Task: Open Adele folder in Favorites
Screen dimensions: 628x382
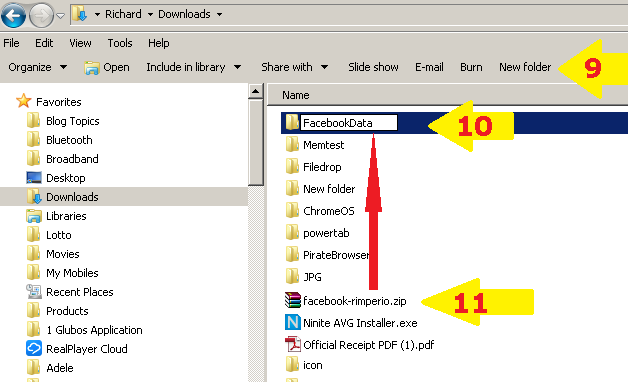Action: [60, 368]
